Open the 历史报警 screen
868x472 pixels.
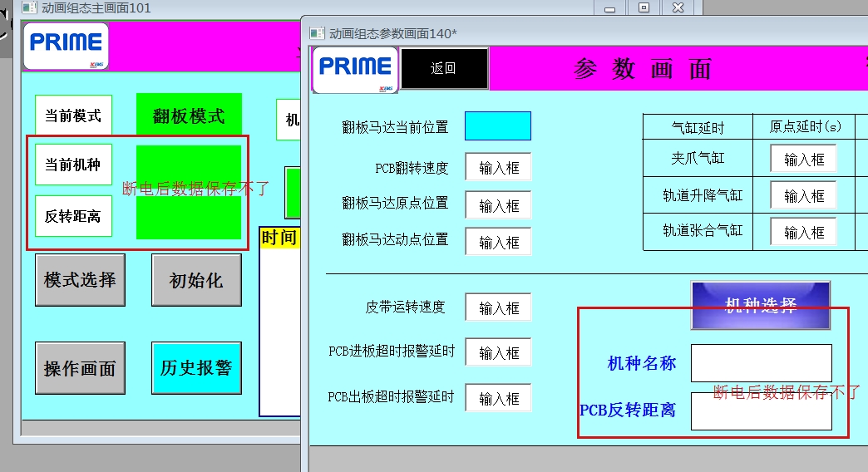pos(196,367)
